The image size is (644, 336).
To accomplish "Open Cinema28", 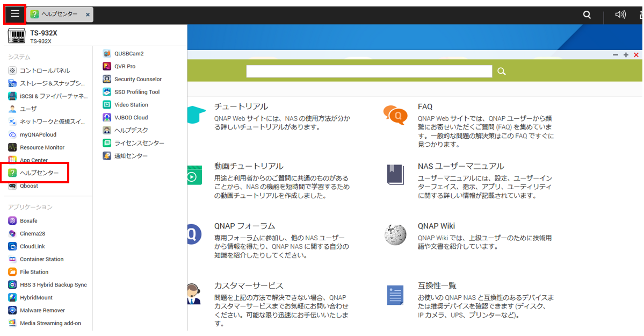I will [x=27, y=234].
